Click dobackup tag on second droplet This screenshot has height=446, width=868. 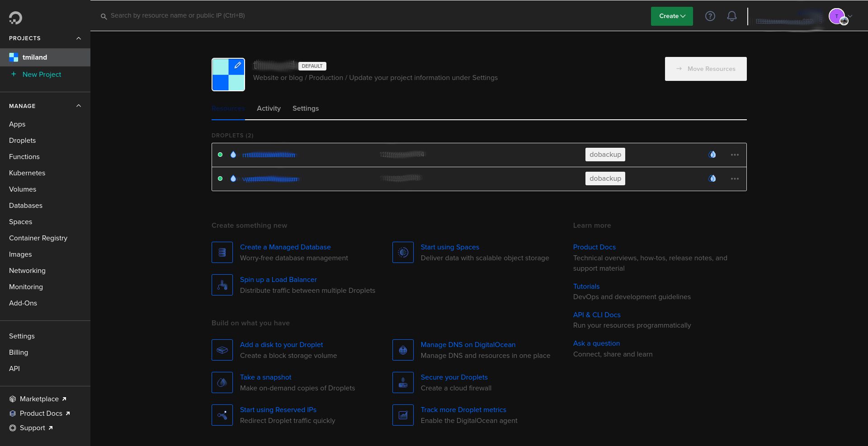coord(605,178)
